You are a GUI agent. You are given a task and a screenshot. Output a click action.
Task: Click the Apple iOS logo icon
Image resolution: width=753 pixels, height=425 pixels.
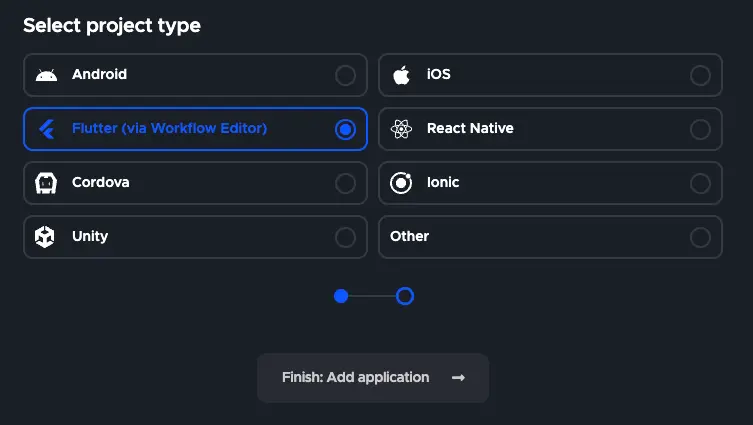[x=401, y=75]
